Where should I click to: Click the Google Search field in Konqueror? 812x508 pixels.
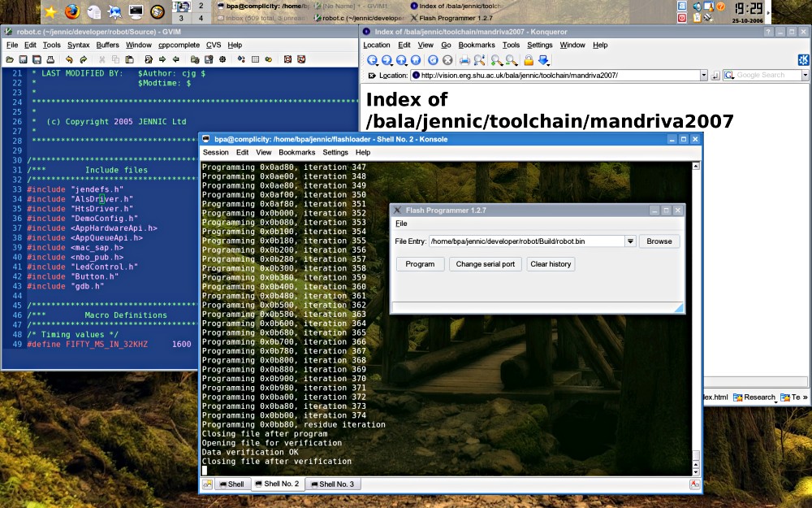[x=768, y=75]
